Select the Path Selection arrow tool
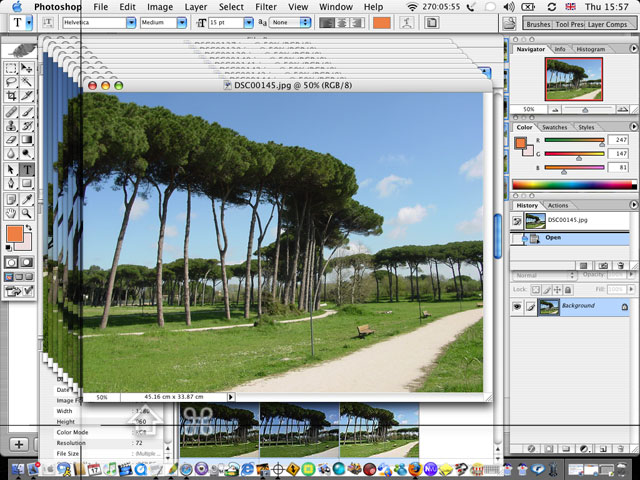 [x=11, y=169]
